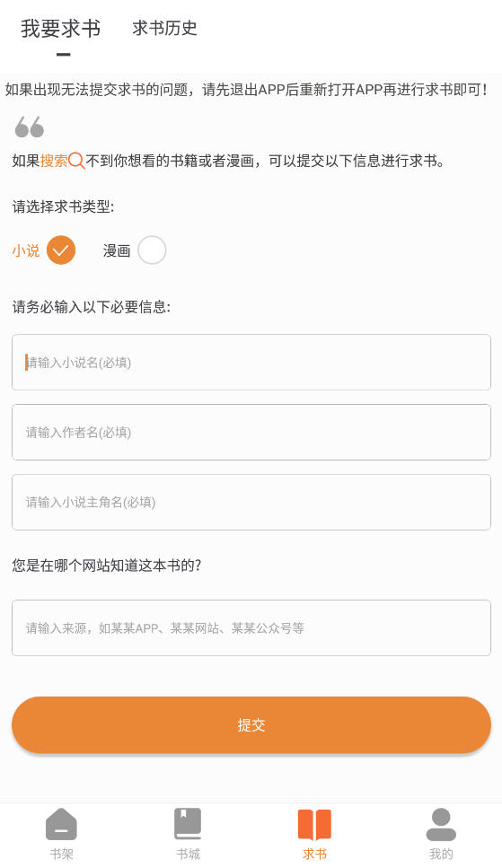Tap the 小说 orange label
This screenshot has width=502, height=868.
pyautogui.click(x=26, y=250)
